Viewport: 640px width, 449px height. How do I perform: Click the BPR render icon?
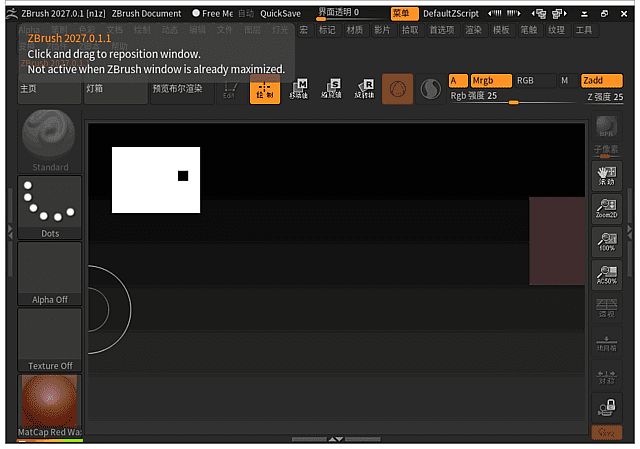tap(607, 127)
